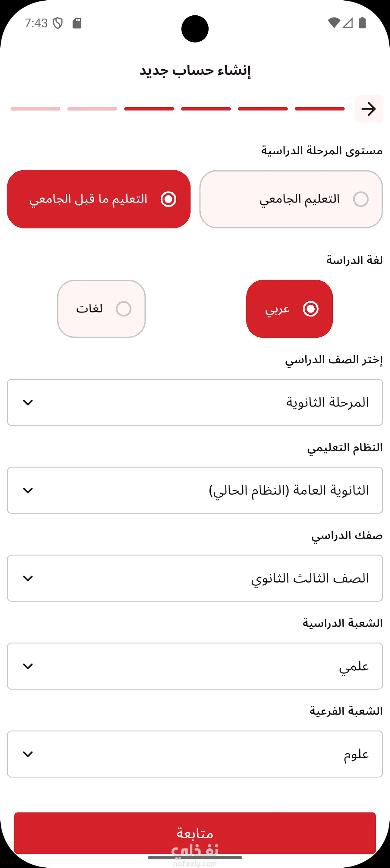Tap the chevron in the علوم field
The width and height of the screenshot is (390, 868).
click(x=28, y=754)
